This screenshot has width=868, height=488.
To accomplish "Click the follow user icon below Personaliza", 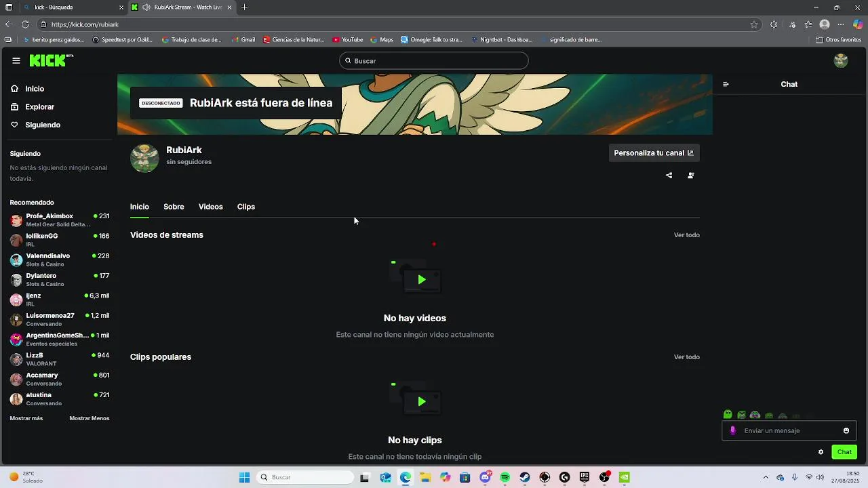I will 691,175.
